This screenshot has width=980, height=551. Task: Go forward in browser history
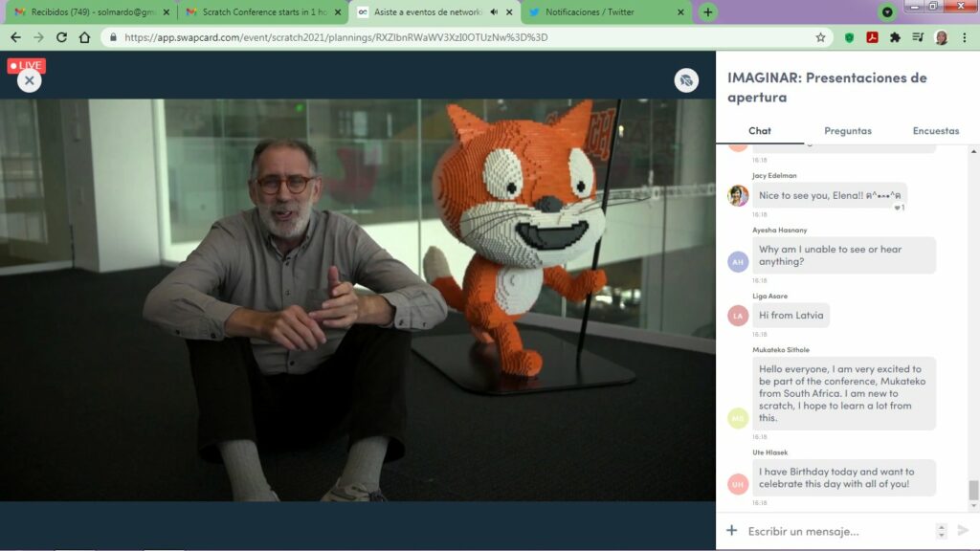[x=38, y=37]
